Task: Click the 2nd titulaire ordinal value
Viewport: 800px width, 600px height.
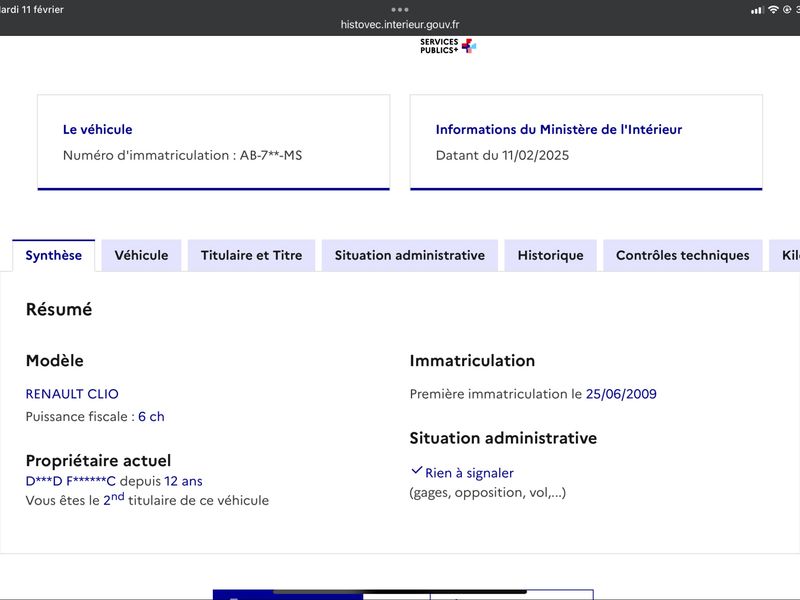Action: click(x=114, y=498)
